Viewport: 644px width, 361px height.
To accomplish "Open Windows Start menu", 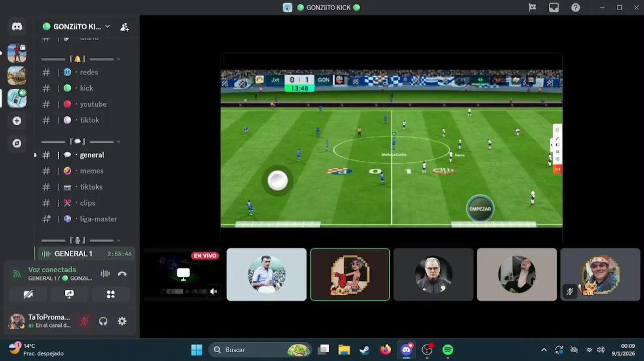I will click(x=197, y=349).
